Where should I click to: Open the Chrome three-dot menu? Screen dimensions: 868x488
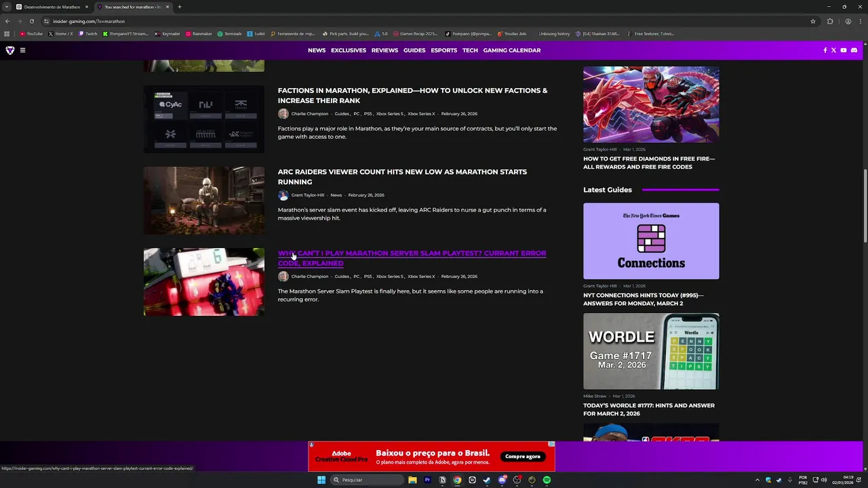(x=860, y=21)
